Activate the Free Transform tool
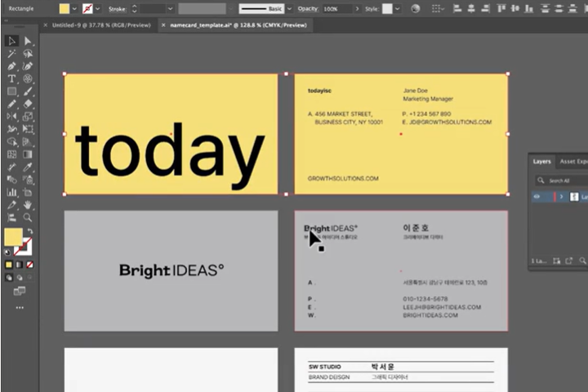The height and width of the screenshot is (392, 588). pyautogui.click(x=28, y=129)
